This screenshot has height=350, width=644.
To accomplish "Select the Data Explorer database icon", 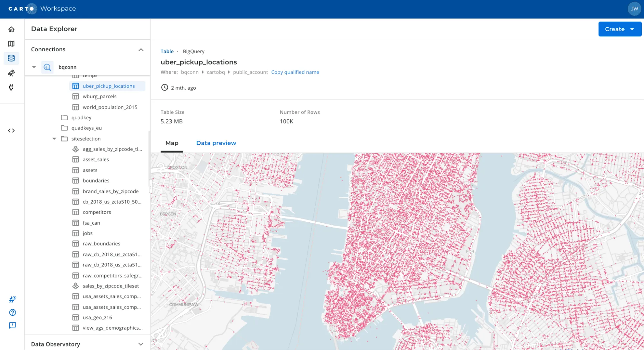I will 11,58.
